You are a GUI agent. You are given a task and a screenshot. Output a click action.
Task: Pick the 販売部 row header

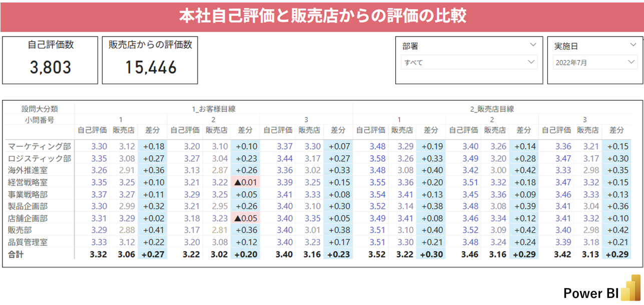pos(21,230)
